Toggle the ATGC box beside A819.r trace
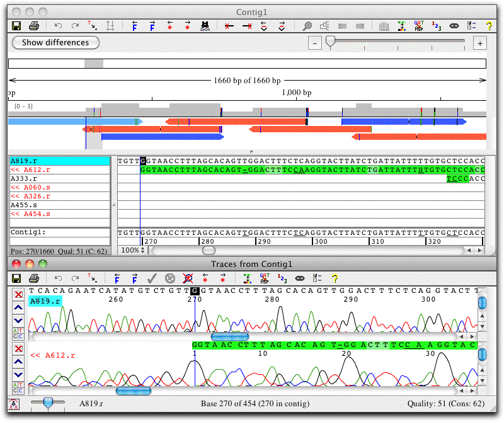The width and height of the screenshot is (504, 422). click(18, 334)
